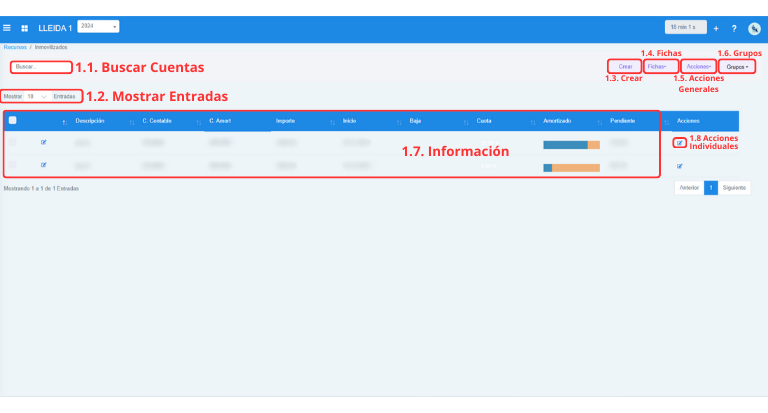Open the help question mark icon
This screenshot has height=413, width=768.
tap(734, 29)
